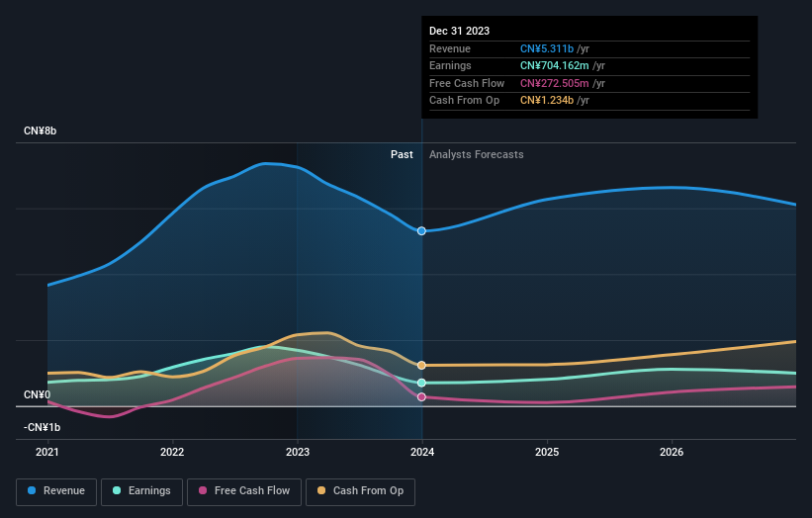Click the 2026 x-axis label
The image size is (812, 518).
click(672, 453)
